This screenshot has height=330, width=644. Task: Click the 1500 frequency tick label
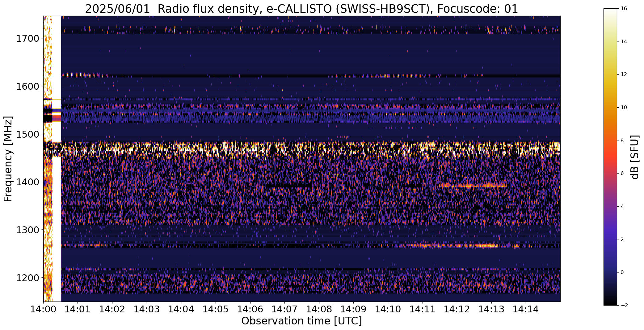pyautogui.click(x=27, y=134)
